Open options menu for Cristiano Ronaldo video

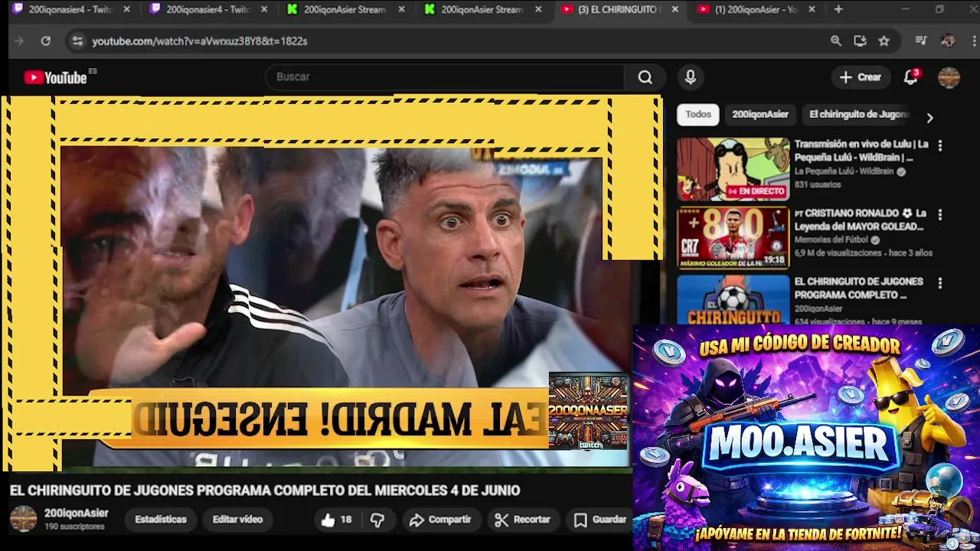click(940, 215)
